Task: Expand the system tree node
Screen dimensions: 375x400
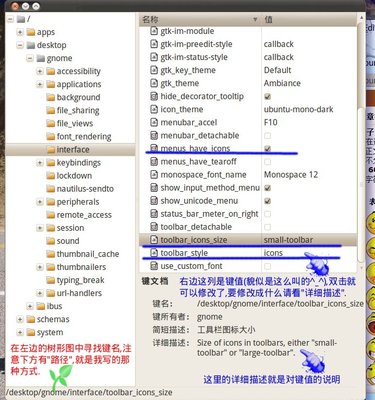Action: pos(20,332)
